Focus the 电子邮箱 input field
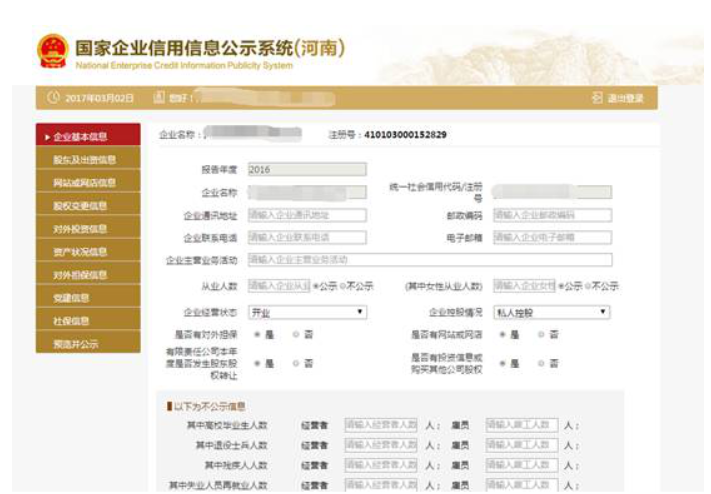Viewport: 711px width, 494px height. pos(551,237)
